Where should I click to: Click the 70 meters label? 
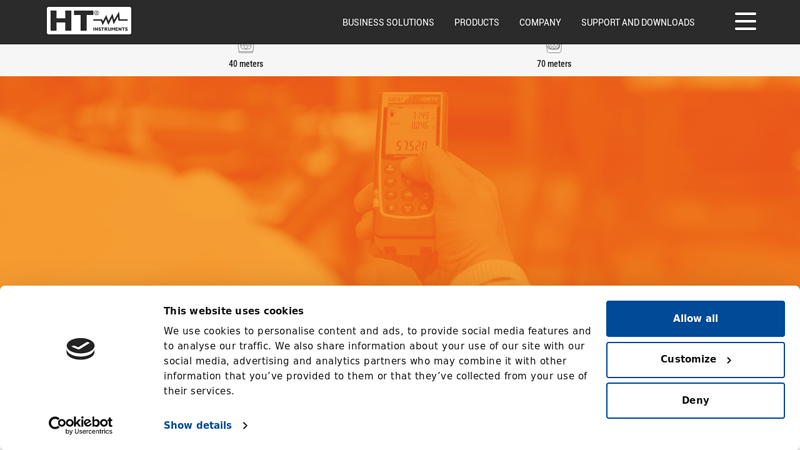pyautogui.click(x=554, y=64)
